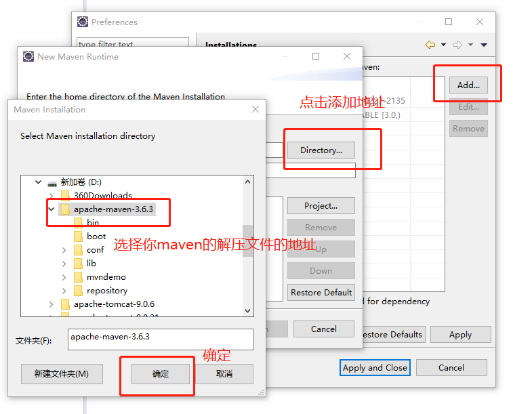Select the apache-maven-3.6.3 folder
Viewport: 532px width, 414px height.
click(113, 209)
